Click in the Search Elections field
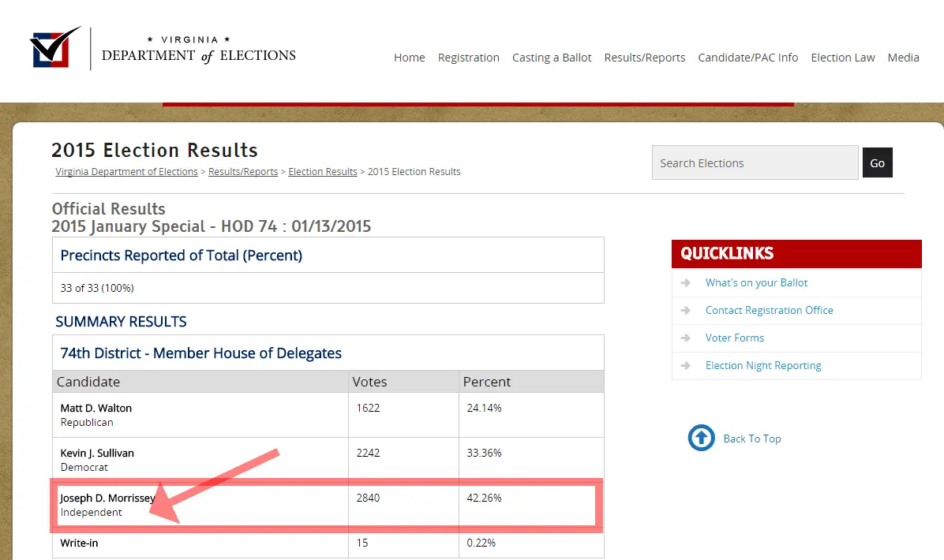Viewport: 944px width, 560px height. 755,163
